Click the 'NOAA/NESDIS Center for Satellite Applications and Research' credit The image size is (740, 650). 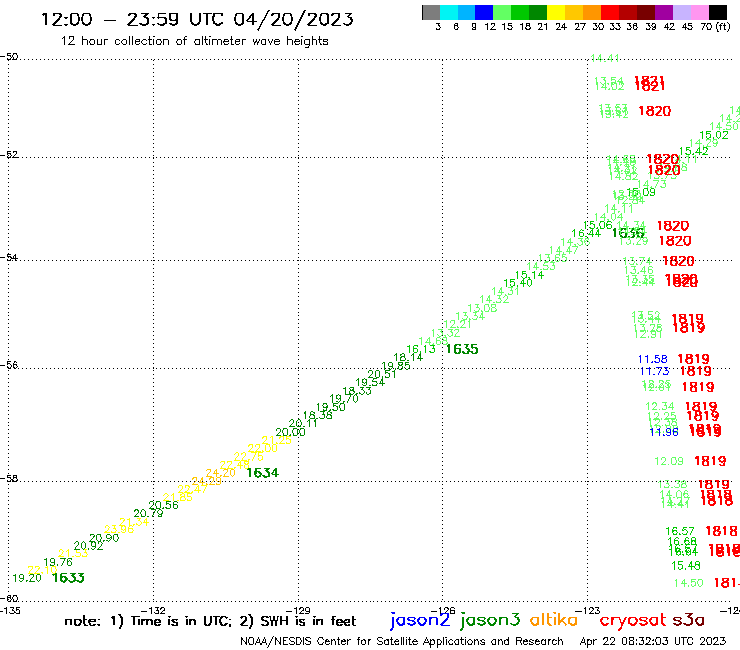pos(402,641)
